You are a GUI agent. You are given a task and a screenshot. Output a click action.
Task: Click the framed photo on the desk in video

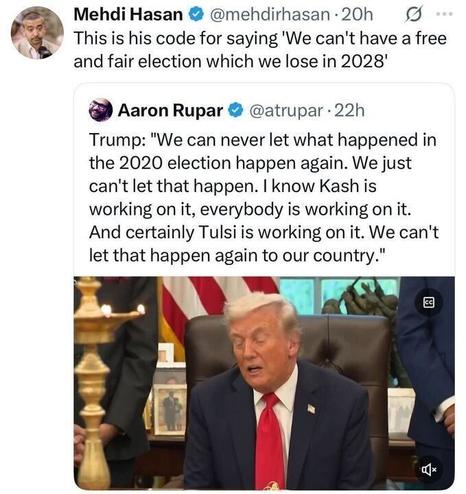tap(170, 409)
